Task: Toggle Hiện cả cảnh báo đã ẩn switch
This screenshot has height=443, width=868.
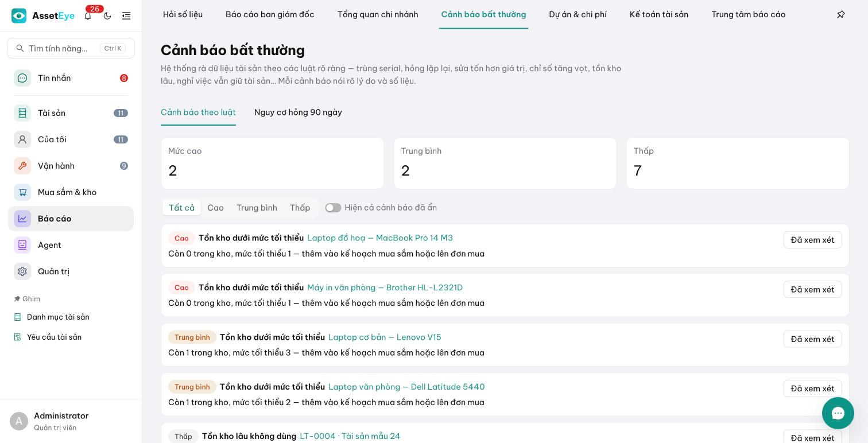Action: point(333,208)
